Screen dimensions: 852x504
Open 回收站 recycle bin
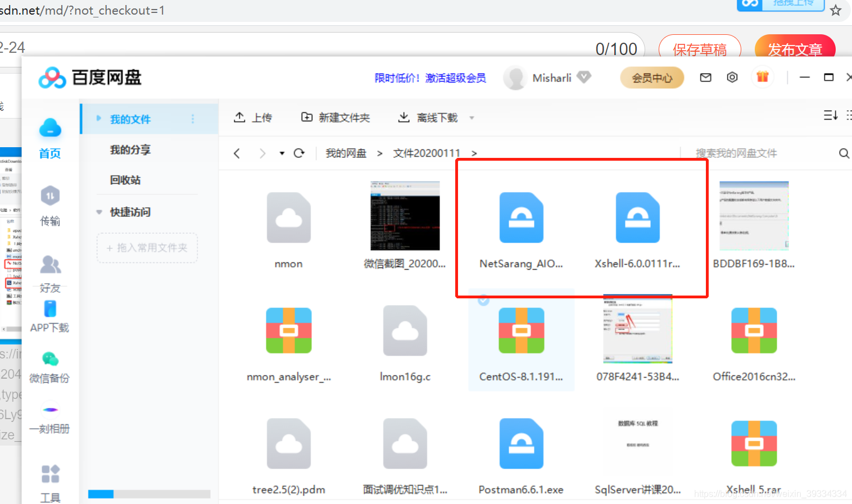click(125, 180)
